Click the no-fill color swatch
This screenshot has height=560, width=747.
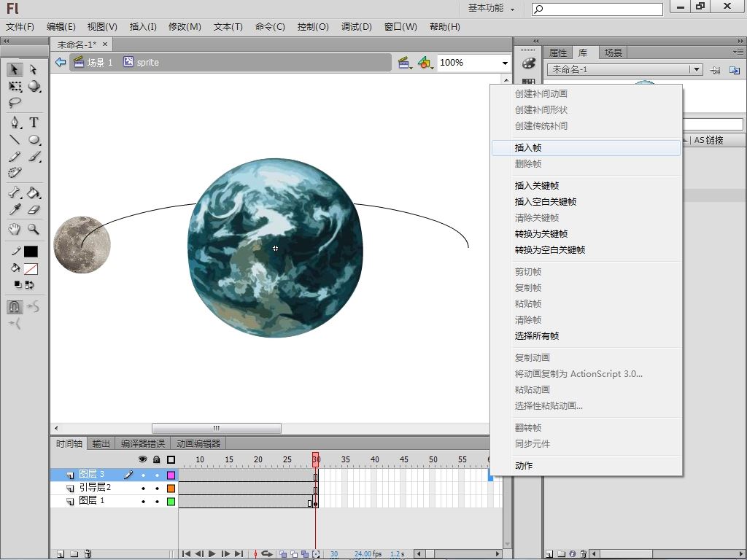[x=31, y=269]
